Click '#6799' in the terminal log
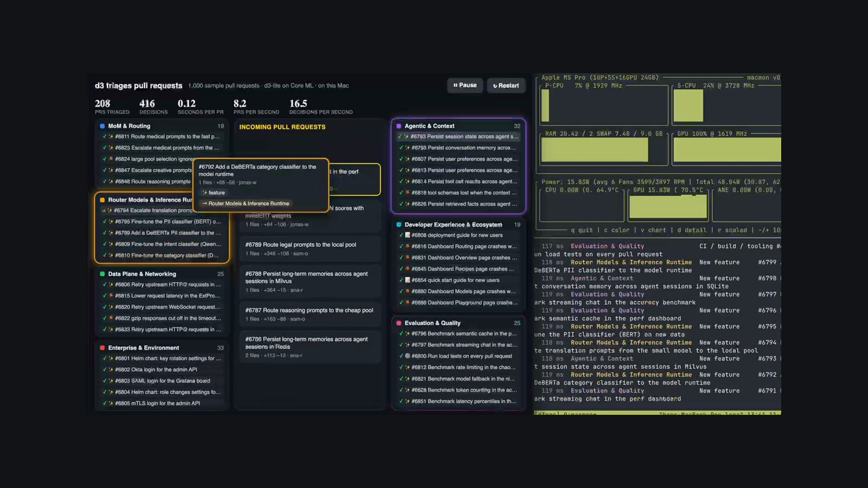This screenshot has height=488, width=868. tap(767, 262)
